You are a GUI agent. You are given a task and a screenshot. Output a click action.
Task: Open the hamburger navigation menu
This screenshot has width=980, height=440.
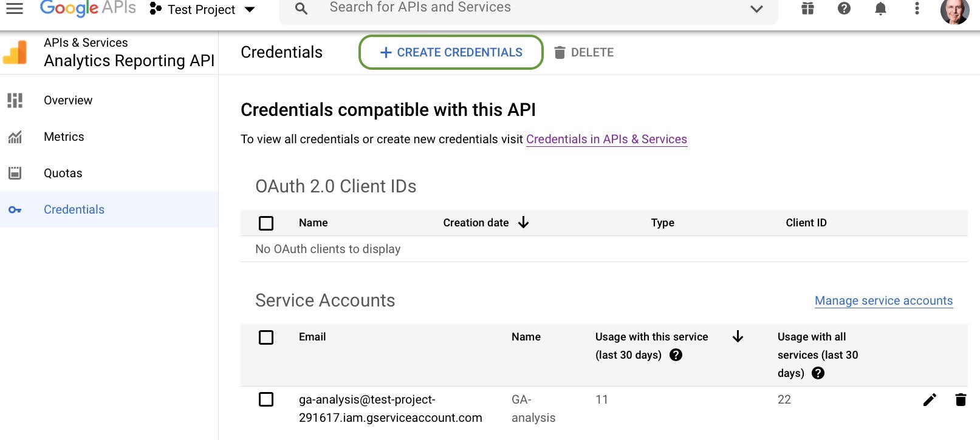[15, 8]
